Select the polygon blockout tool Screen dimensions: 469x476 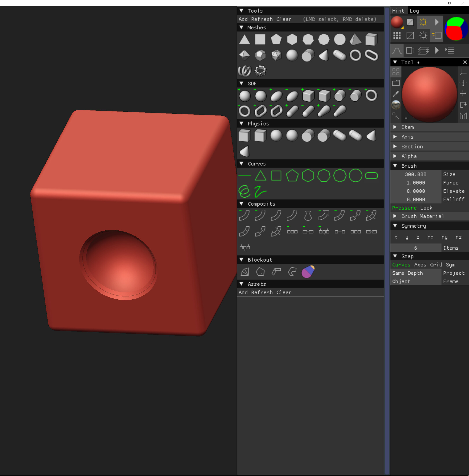coord(260,272)
